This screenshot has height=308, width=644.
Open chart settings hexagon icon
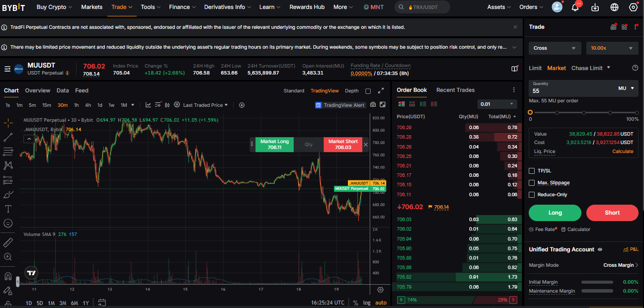click(x=176, y=105)
